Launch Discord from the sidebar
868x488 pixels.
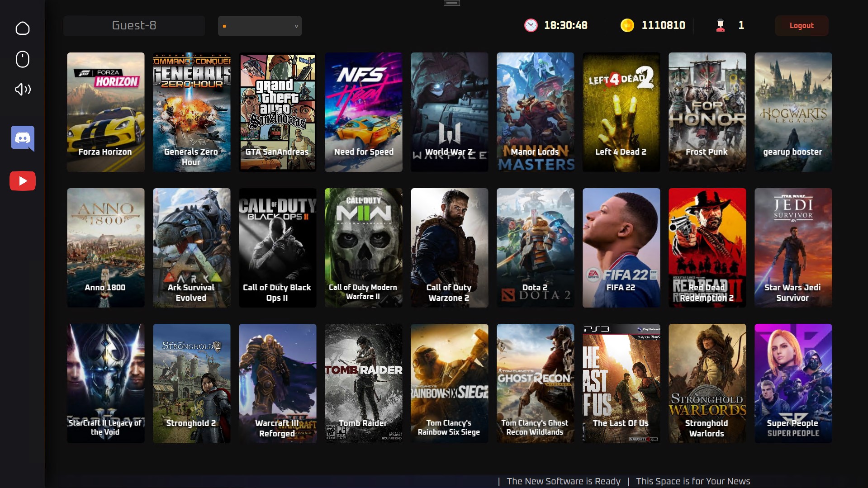pyautogui.click(x=23, y=138)
